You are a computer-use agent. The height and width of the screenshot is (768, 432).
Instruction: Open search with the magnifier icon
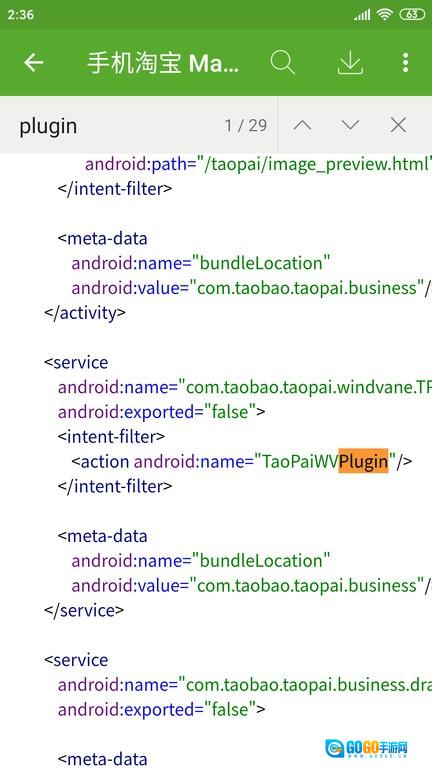283,63
